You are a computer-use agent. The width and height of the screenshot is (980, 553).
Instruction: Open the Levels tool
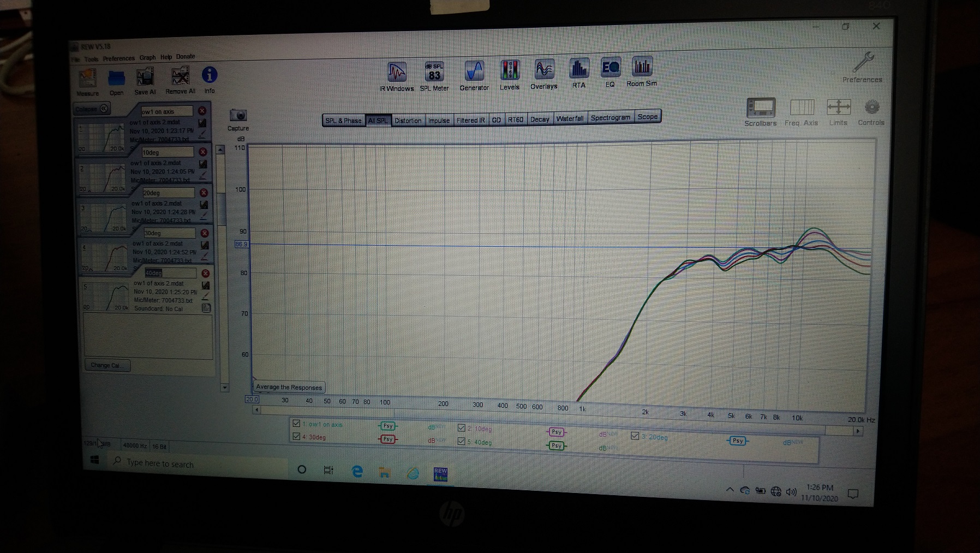point(510,70)
